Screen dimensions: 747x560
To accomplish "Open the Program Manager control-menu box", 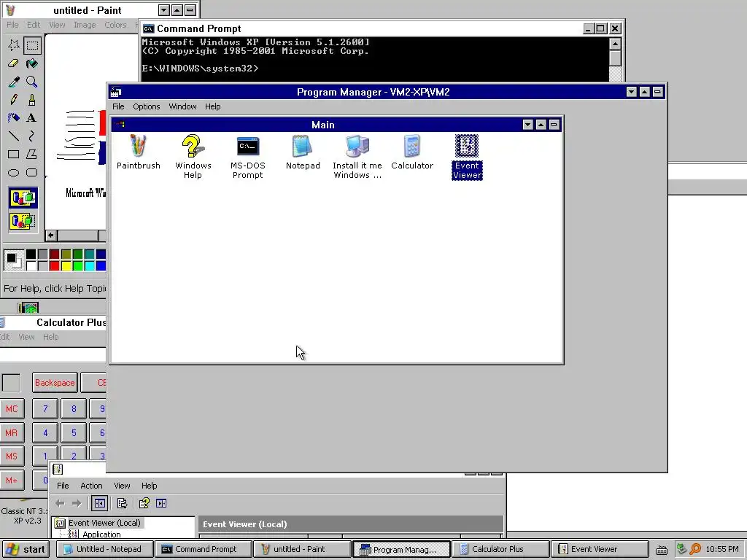I will tap(116, 92).
